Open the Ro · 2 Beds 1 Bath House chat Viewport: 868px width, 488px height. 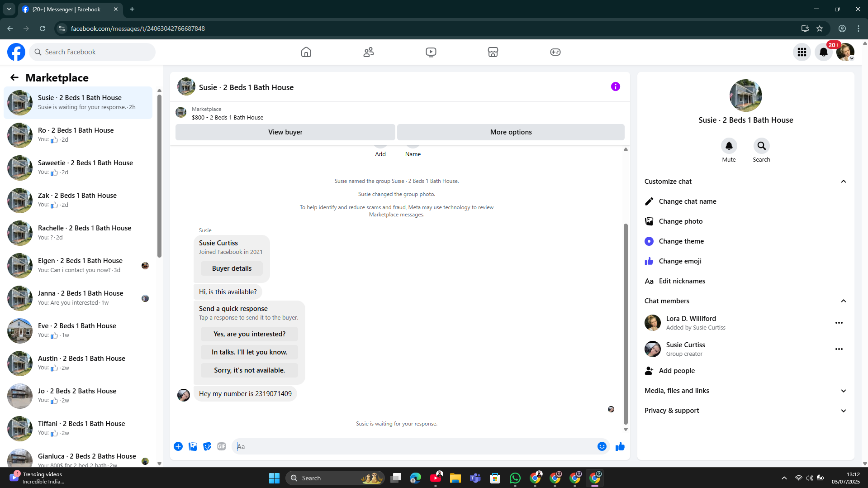pyautogui.click(x=78, y=135)
